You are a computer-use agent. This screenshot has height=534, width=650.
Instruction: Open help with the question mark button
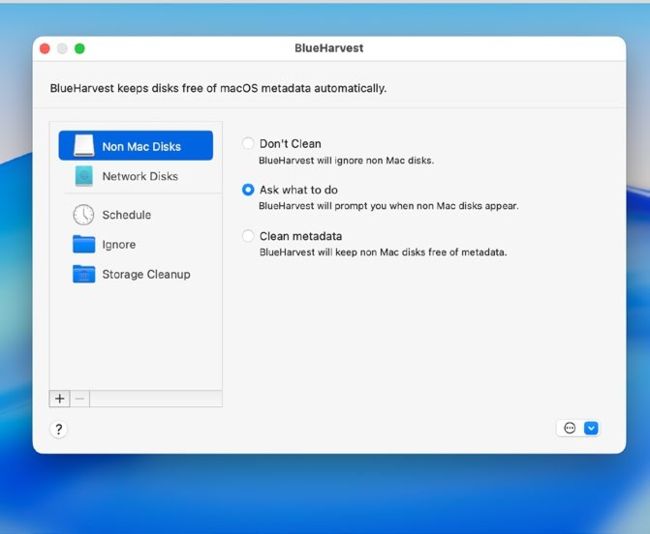(x=59, y=429)
